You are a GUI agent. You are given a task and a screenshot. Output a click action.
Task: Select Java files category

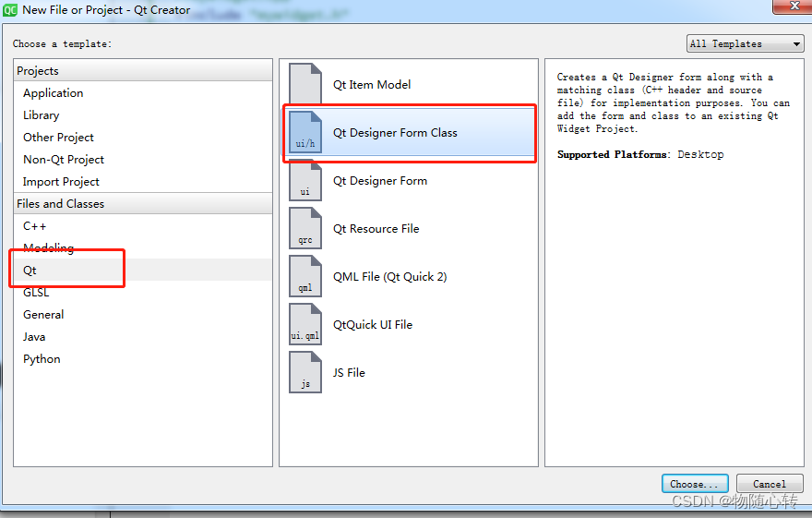[142, 337]
